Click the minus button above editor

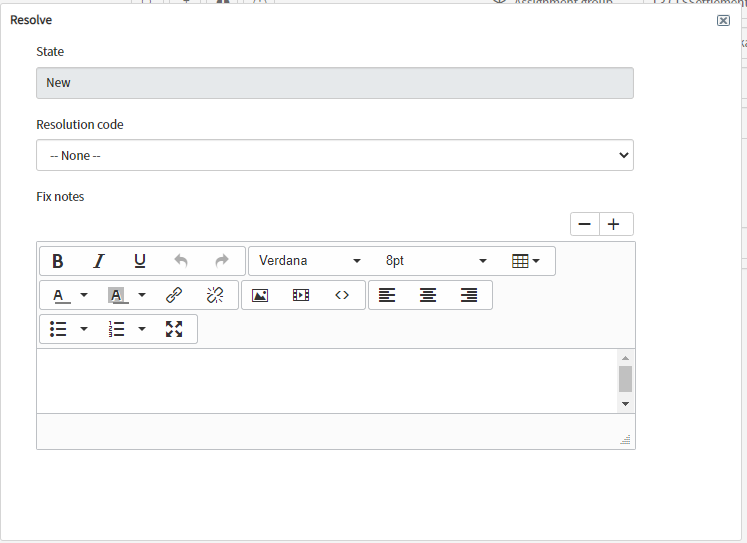coord(584,224)
